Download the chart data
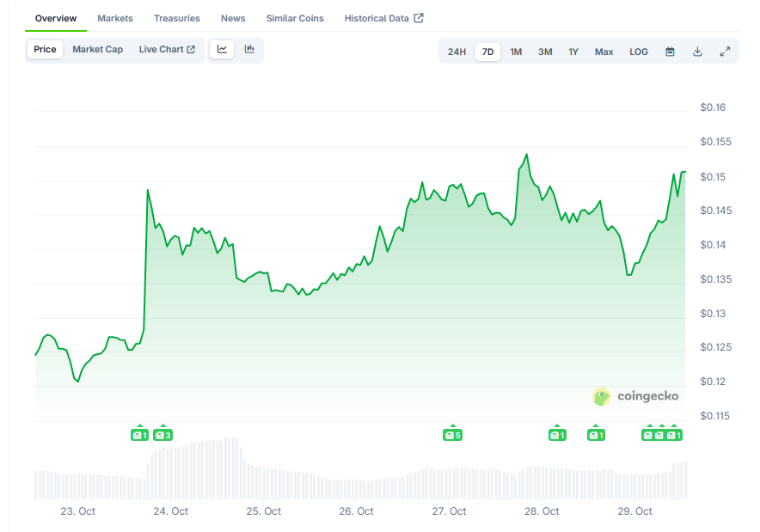The width and height of the screenshot is (760, 532). [697, 52]
